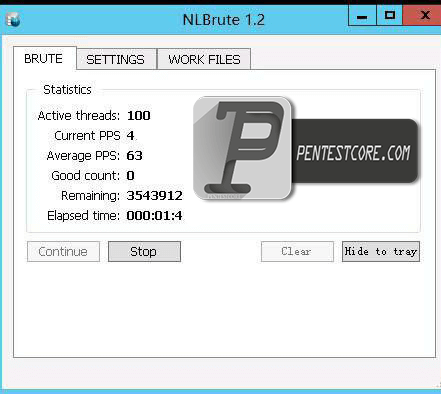Maximize the NLBrute window

coord(390,16)
